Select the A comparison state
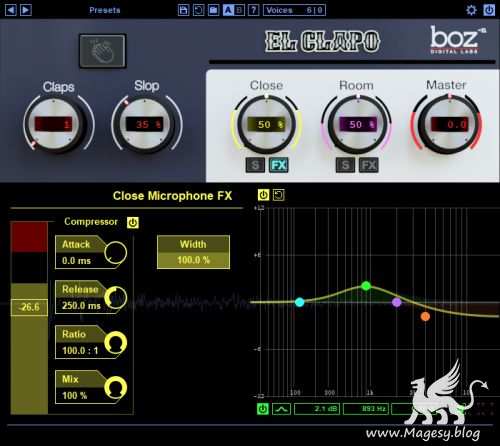The height and width of the screenshot is (446, 500). 228,10
